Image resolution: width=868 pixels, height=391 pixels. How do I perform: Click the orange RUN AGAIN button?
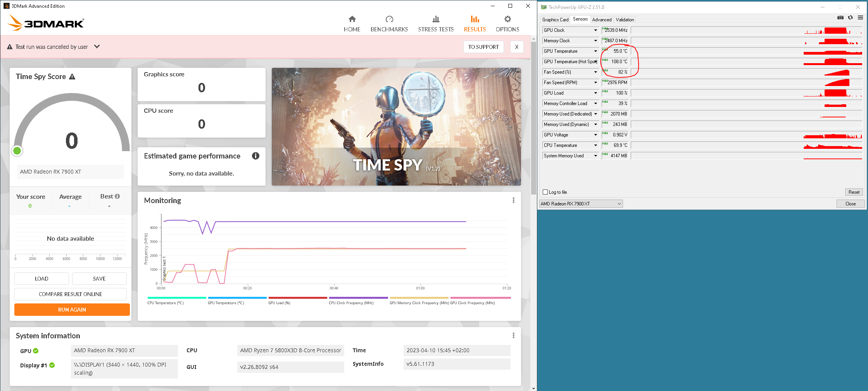(72, 310)
